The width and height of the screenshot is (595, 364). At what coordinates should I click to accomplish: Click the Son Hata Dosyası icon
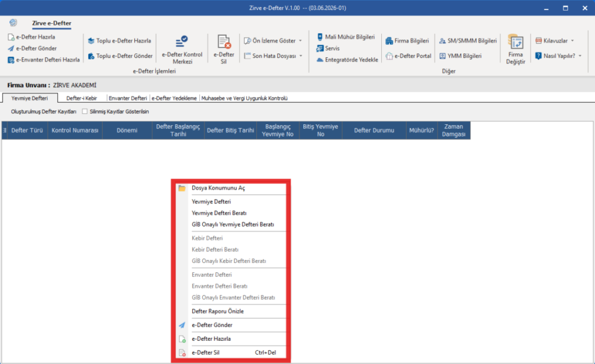[248, 56]
